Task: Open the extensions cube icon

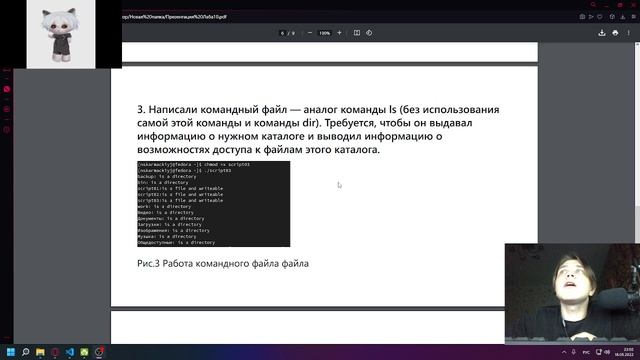Action: (x=612, y=17)
